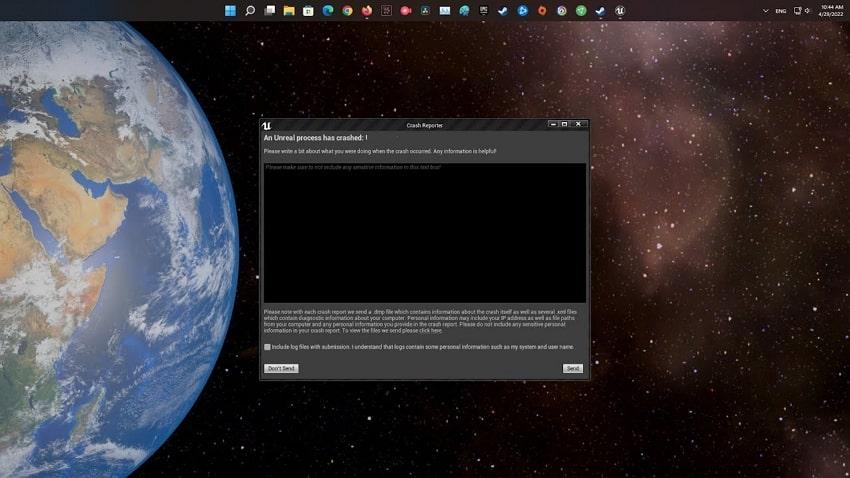Open the clock and date flyout
This screenshot has height=478, width=850.
point(831,11)
